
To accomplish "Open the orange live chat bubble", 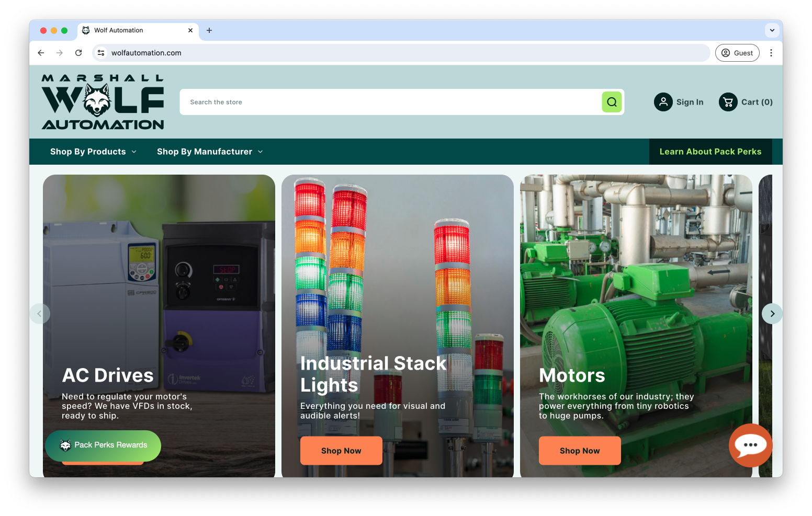I will click(x=750, y=445).
